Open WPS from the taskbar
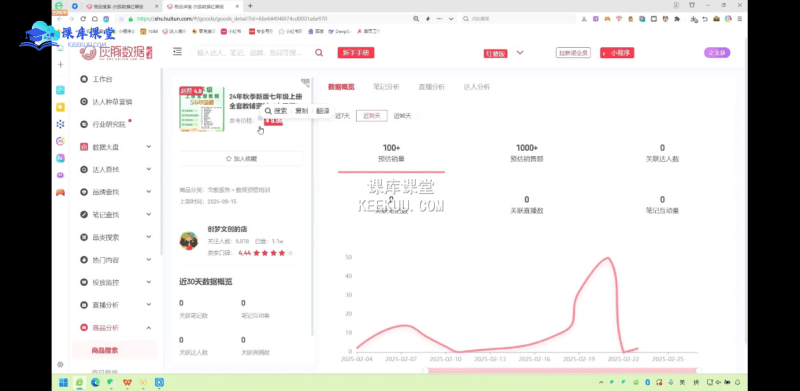 coord(127,382)
